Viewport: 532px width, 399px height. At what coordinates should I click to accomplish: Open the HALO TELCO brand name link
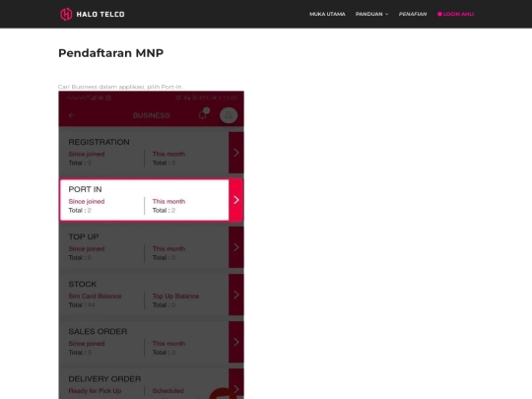point(100,14)
